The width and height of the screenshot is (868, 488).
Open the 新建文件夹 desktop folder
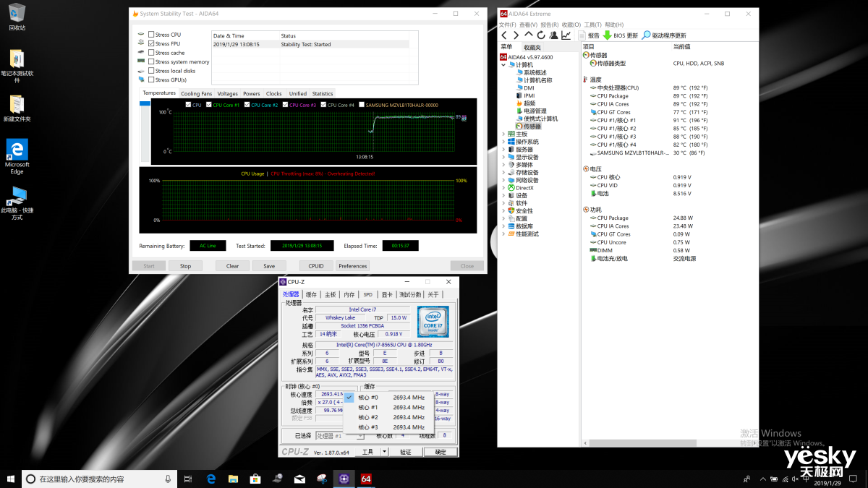coord(17,108)
